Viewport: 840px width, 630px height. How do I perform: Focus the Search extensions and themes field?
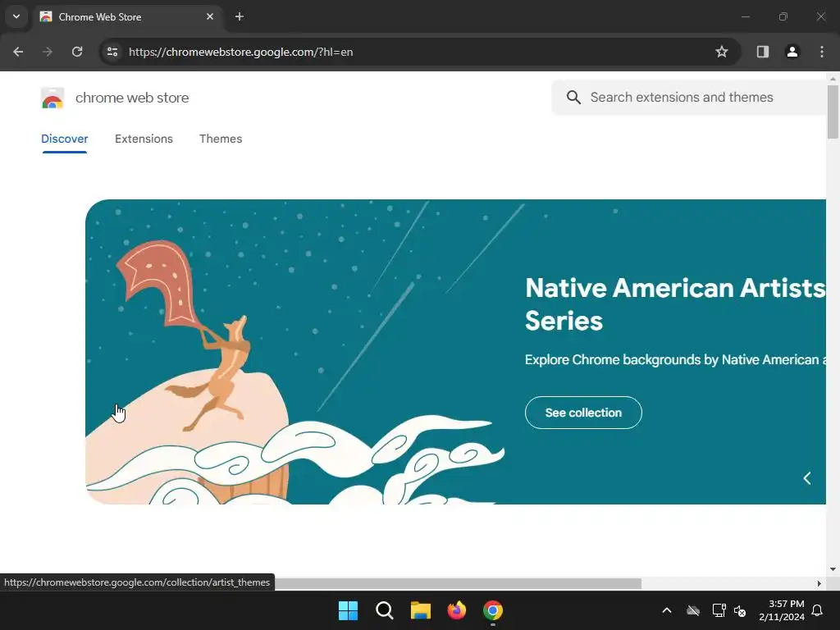tap(689, 98)
